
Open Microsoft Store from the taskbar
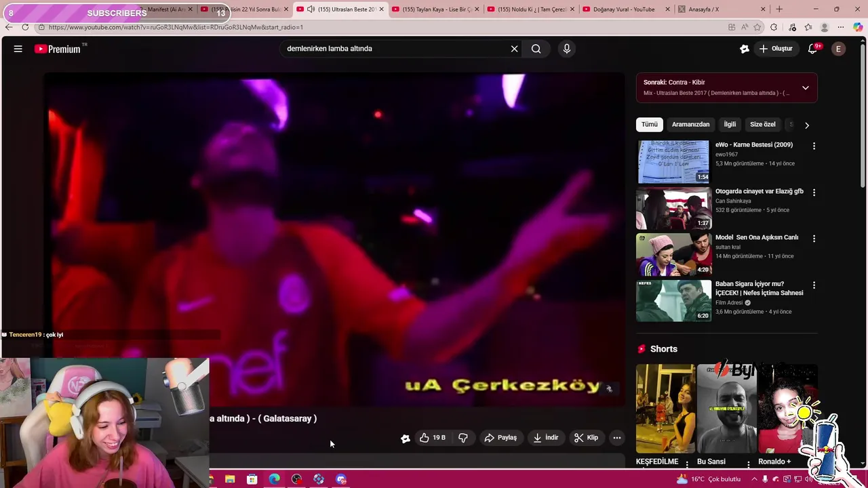point(252,479)
